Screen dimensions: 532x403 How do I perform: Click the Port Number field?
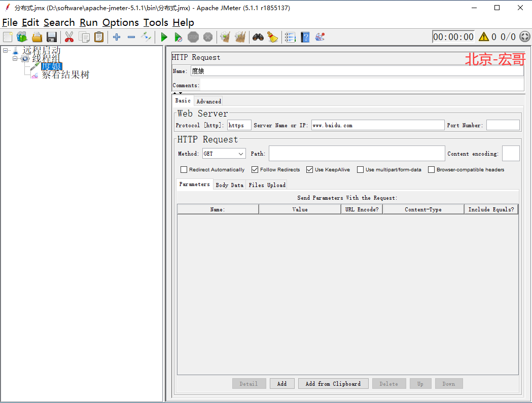503,125
